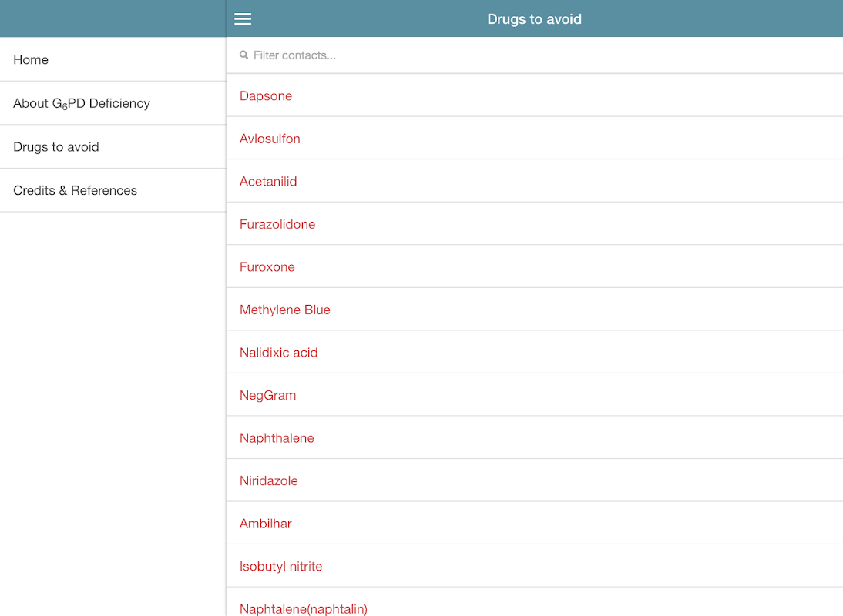Tap the Isobutyl nitrite entry
843x616 pixels.
[281, 567]
